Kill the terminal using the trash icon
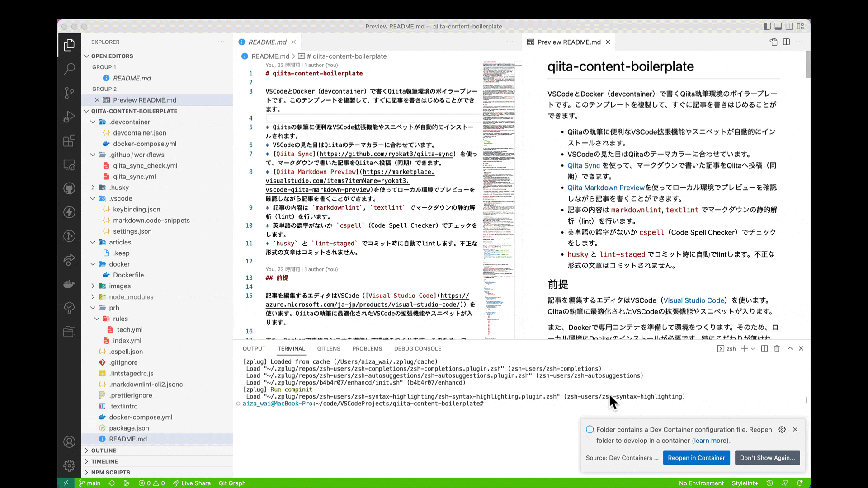 777,348
